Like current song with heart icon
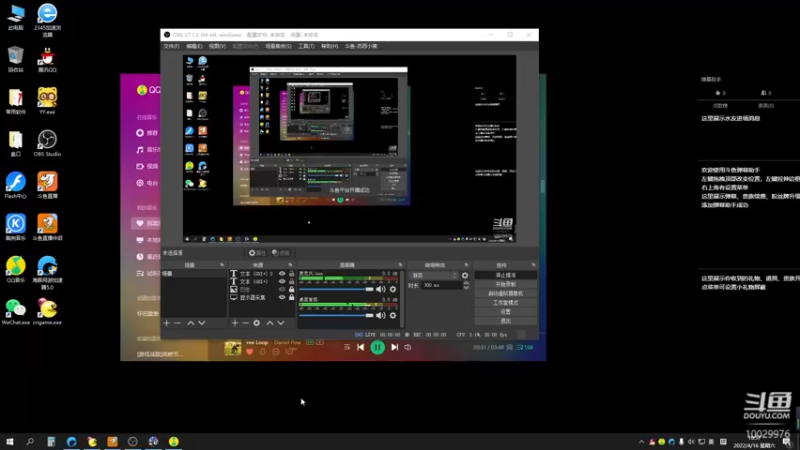800x450 pixels. (x=249, y=352)
